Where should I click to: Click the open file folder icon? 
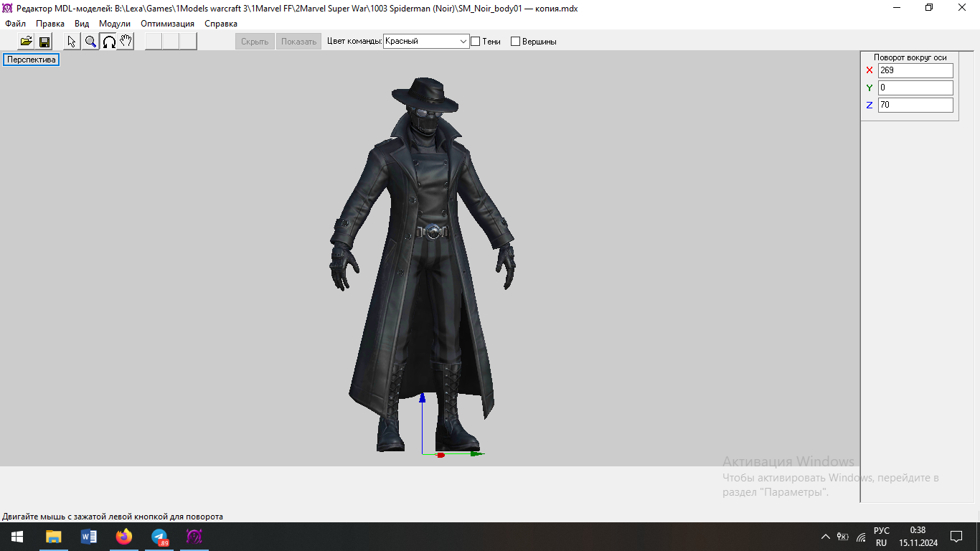pyautogui.click(x=26, y=42)
